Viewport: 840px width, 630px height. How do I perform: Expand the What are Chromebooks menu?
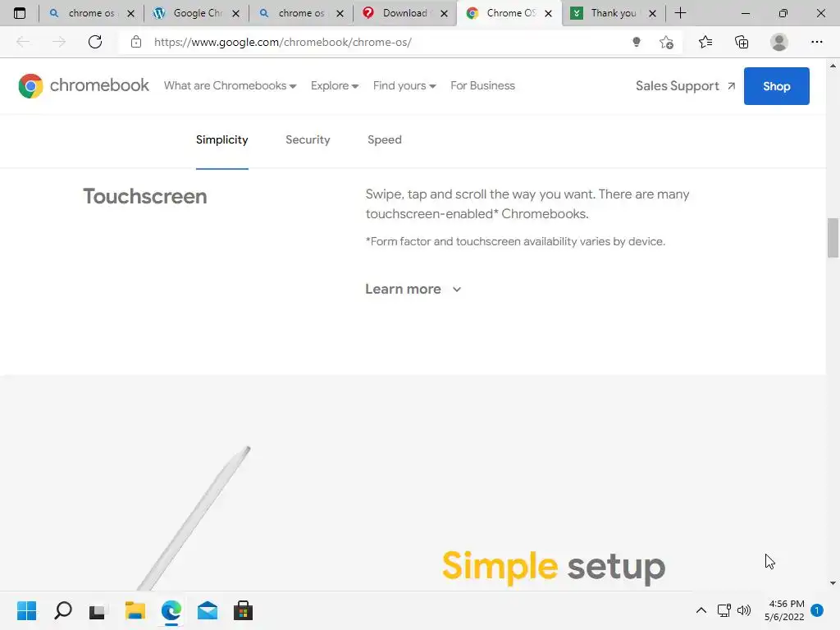point(230,85)
